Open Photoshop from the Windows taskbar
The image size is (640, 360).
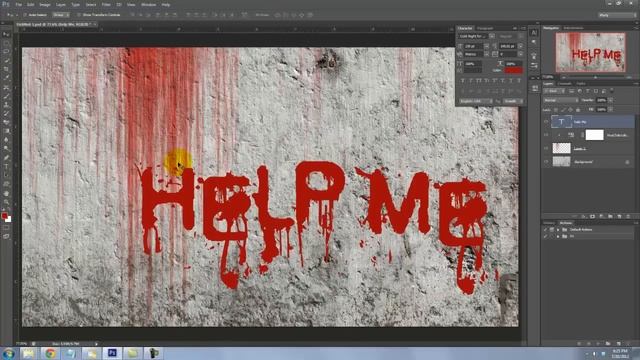[112, 353]
